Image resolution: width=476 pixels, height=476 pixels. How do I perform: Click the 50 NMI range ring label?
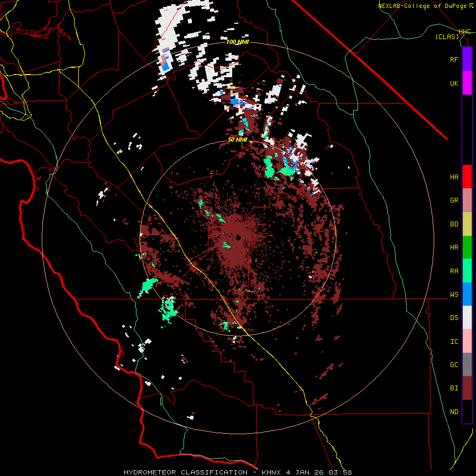point(237,140)
